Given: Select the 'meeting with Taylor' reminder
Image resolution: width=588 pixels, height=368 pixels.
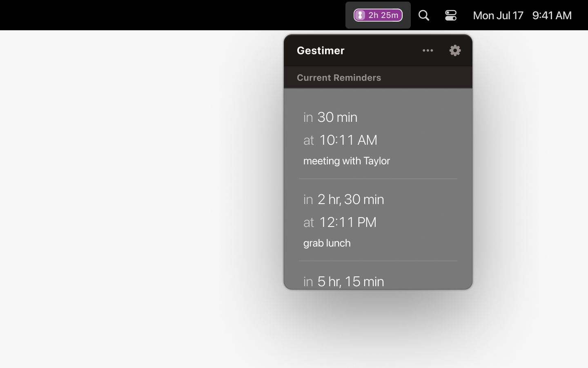Looking at the screenshot, I should pyautogui.click(x=347, y=161).
